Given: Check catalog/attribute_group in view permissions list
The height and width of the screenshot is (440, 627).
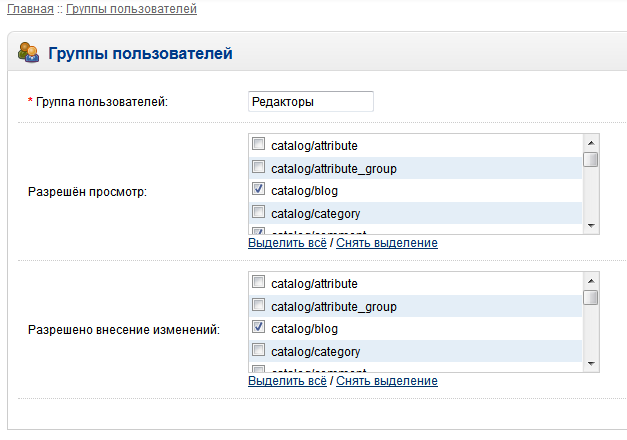Looking at the screenshot, I should (x=259, y=167).
